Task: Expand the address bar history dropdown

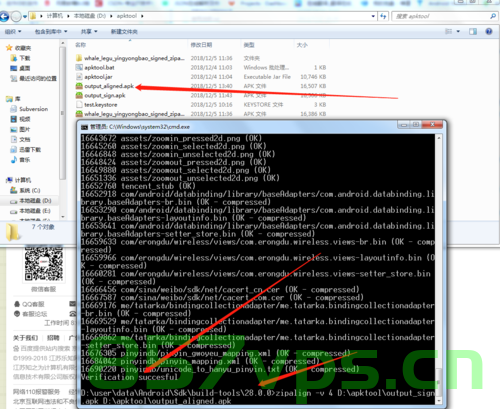Action: [373, 16]
